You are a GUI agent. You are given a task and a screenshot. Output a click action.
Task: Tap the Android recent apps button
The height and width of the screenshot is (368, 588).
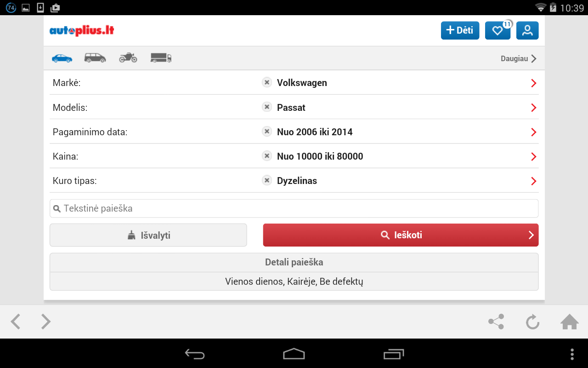click(394, 354)
